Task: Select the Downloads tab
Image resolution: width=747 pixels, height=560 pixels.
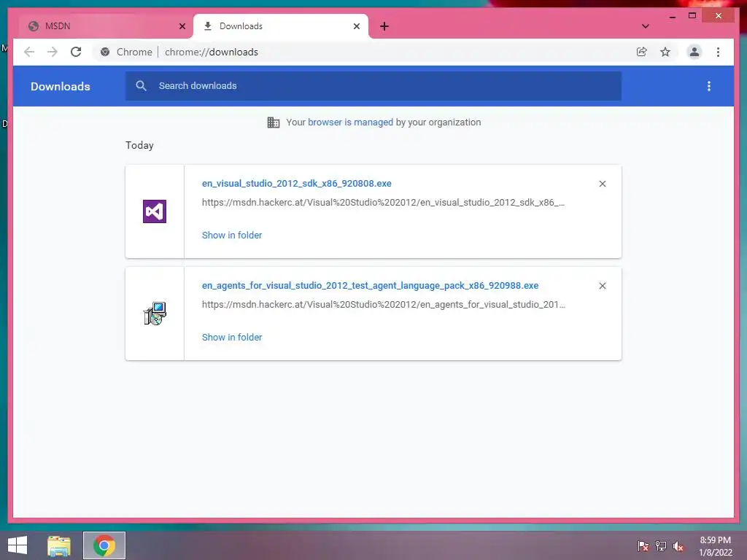Action: tap(281, 26)
